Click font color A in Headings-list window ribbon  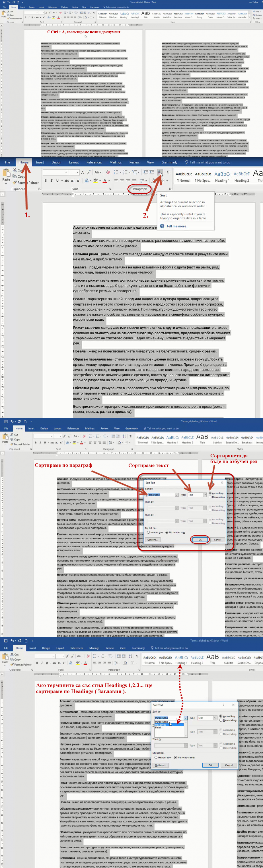(x=85, y=663)
